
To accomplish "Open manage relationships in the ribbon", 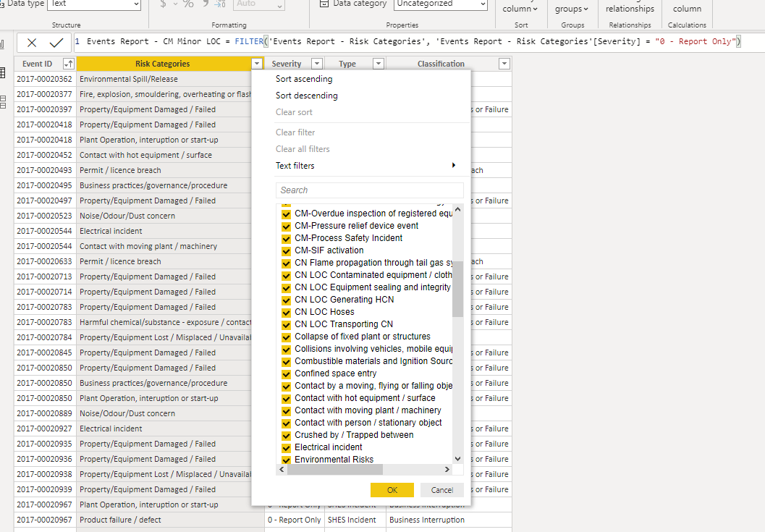I will pyautogui.click(x=630, y=8).
